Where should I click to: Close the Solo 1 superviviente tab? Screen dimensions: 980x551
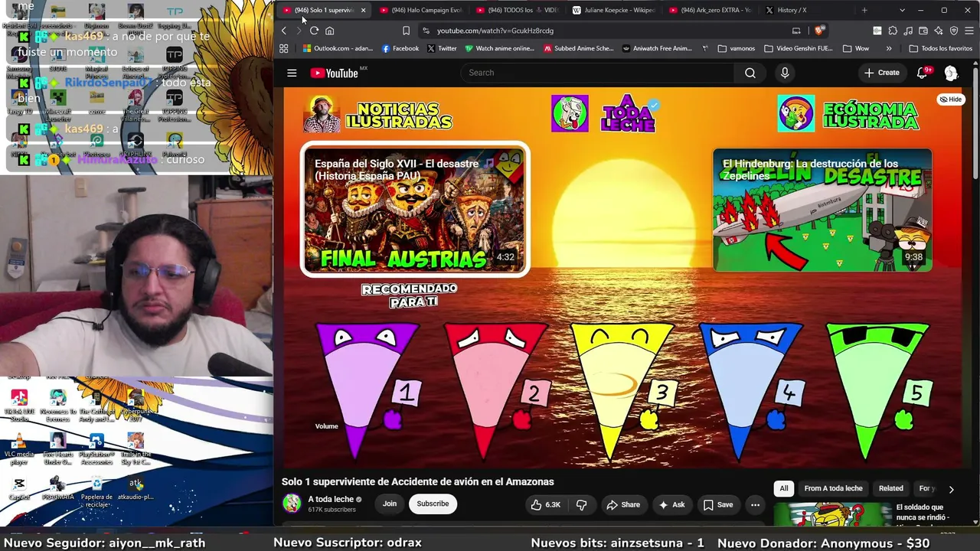[363, 10]
